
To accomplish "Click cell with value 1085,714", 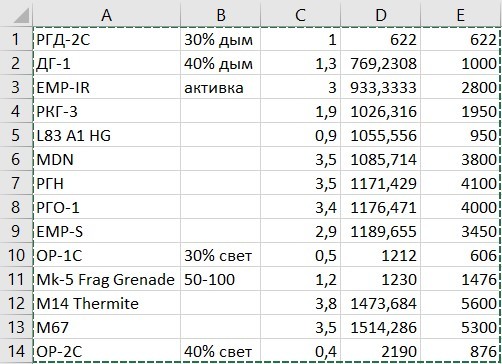I will (x=380, y=159).
